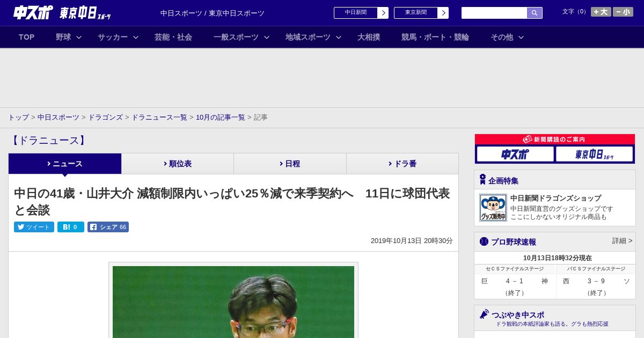Open 大相撲 navigation item

(369, 37)
